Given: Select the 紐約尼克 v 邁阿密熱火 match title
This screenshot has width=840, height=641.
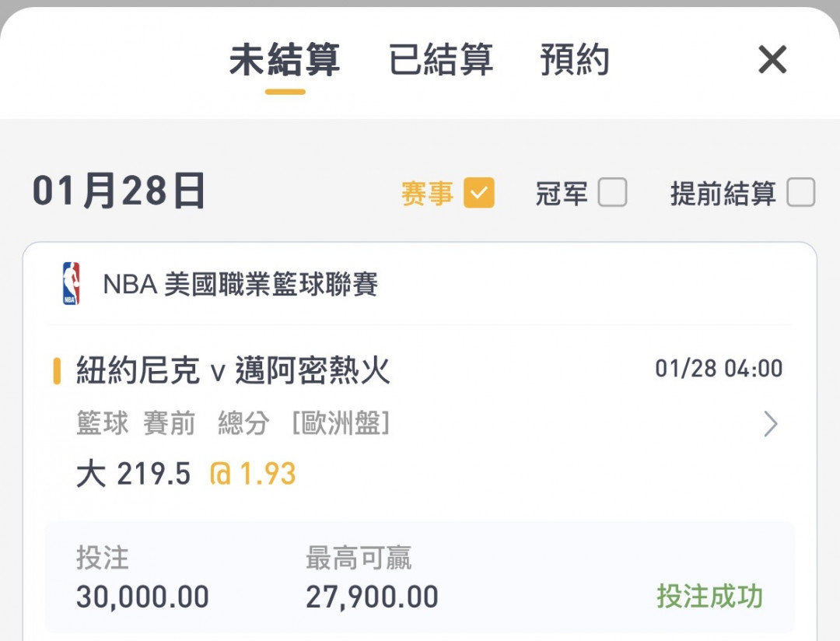Looking at the screenshot, I should [x=233, y=370].
